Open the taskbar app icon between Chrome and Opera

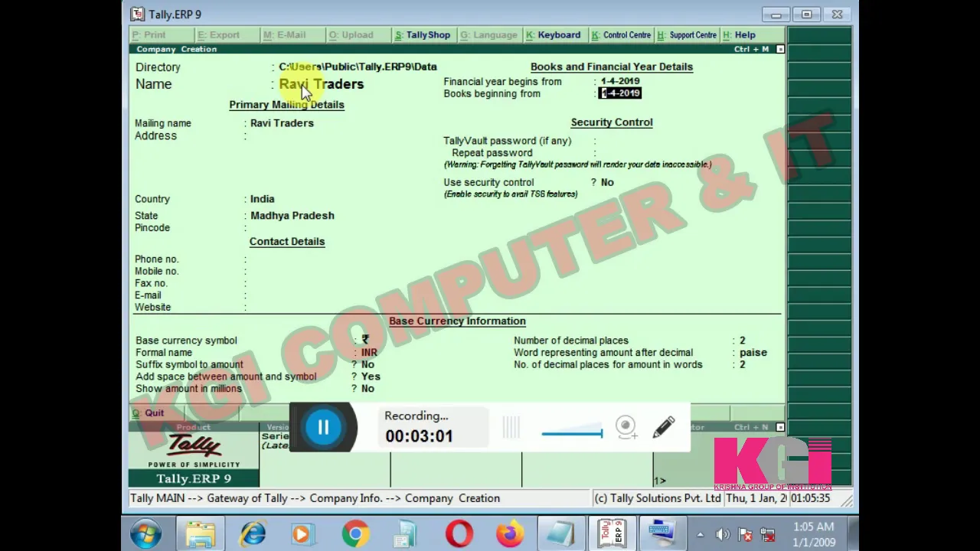(407, 534)
